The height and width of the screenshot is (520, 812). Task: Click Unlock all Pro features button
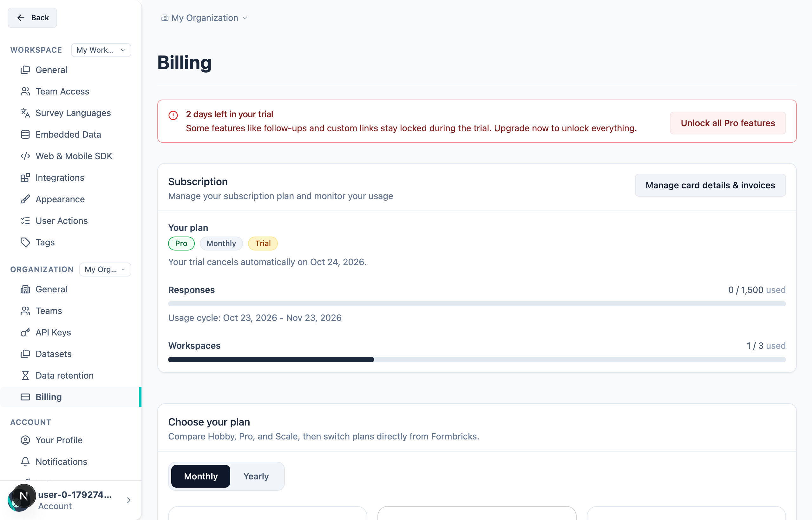tap(728, 123)
